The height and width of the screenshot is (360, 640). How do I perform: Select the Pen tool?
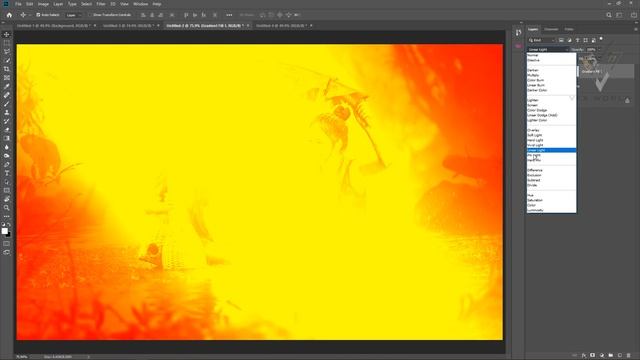point(7,164)
